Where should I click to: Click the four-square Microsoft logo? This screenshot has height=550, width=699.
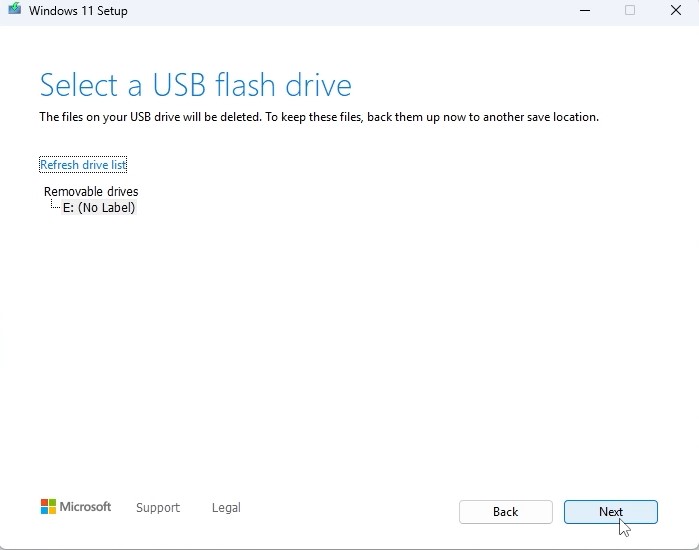tap(48, 507)
